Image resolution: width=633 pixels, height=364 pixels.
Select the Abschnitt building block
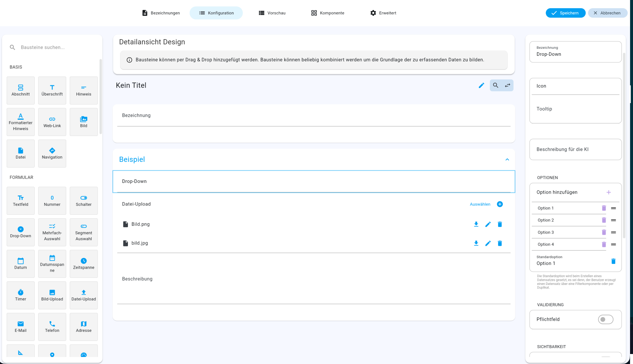pyautogui.click(x=21, y=91)
